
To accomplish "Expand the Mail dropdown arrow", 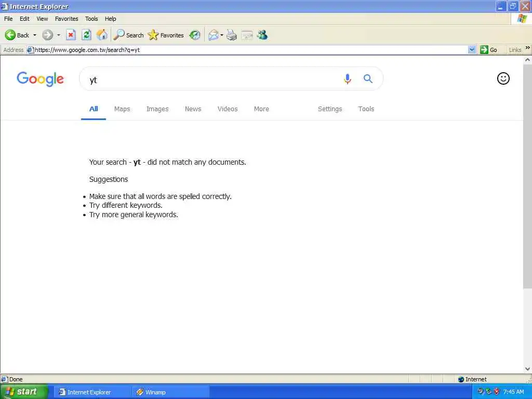I will coord(222,35).
